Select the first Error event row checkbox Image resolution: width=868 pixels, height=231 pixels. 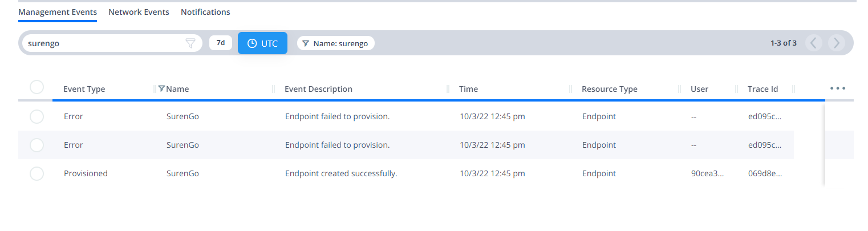click(36, 116)
